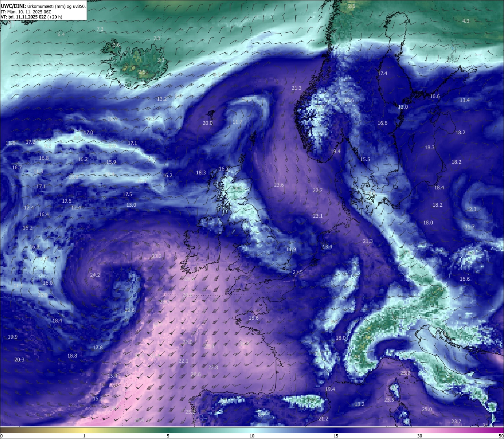Click the 19.9 value on the map

pos(13,337)
